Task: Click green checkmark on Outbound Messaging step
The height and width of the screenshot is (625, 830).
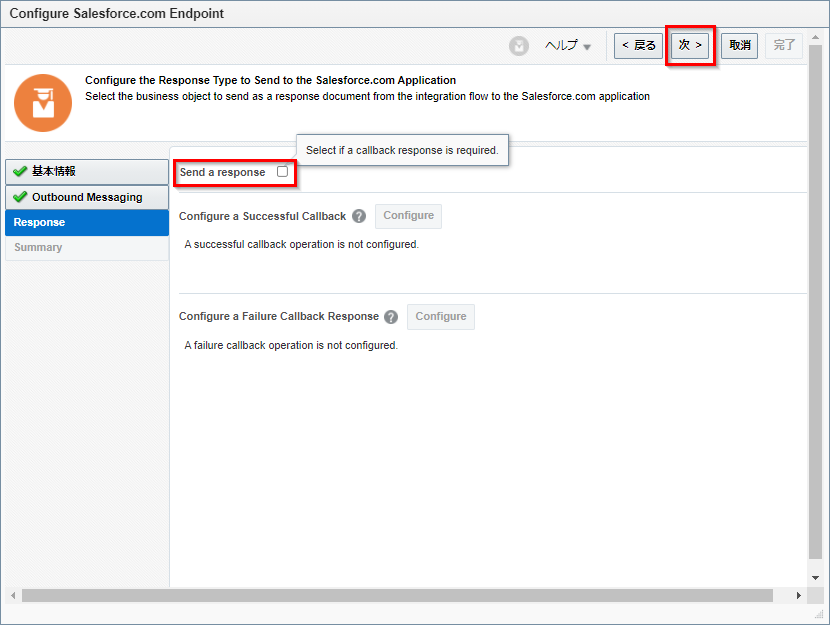Action: pos(20,197)
